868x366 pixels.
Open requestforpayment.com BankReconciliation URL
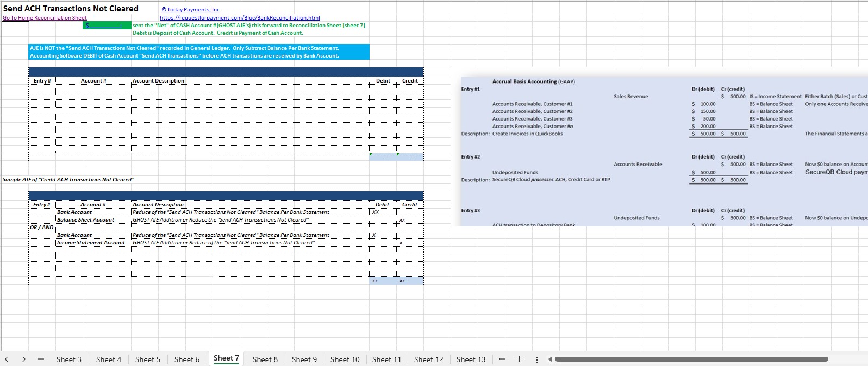240,18
